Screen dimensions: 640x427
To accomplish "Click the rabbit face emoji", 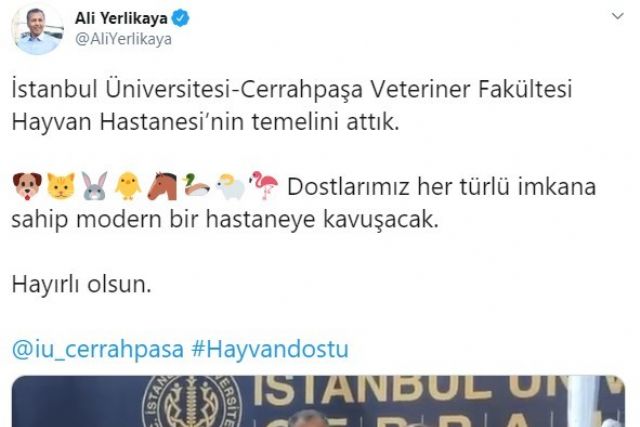I will [95, 186].
